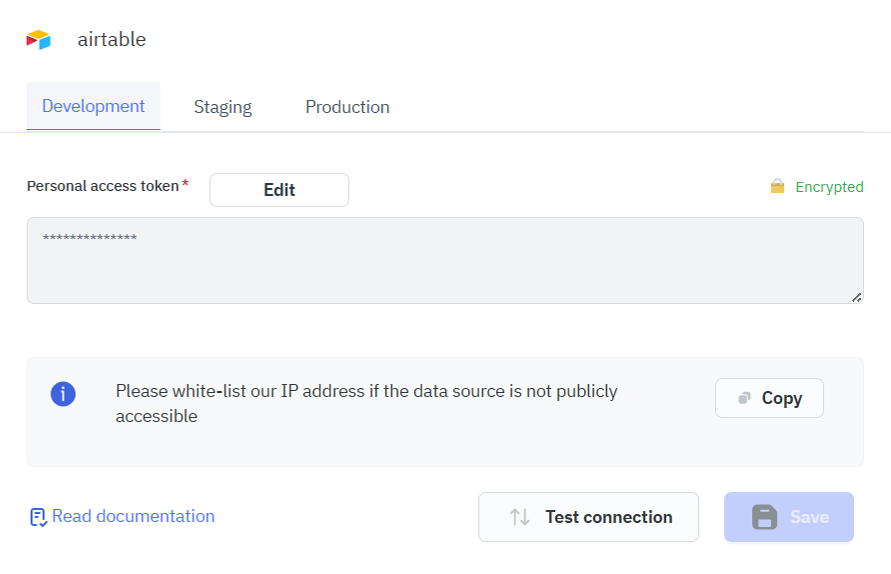Click the Airtable logo icon
This screenshot has height=574, width=891.
point(39,40)
